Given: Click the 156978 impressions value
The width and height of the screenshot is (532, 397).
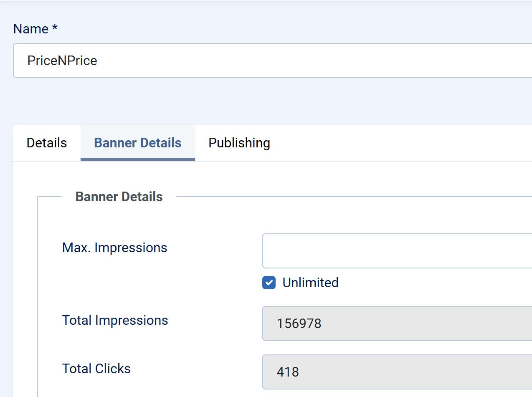Looking at the screenshot, I should [x=299, y=324].
